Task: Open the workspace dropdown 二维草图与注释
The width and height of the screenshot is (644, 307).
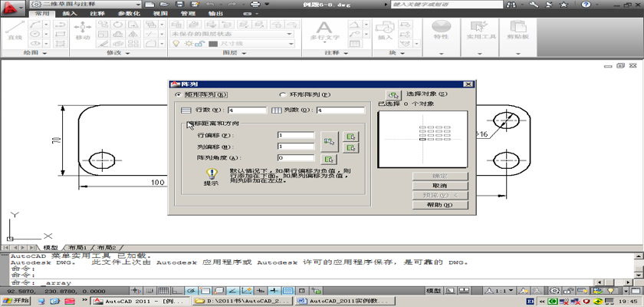Action: (83, 4)
